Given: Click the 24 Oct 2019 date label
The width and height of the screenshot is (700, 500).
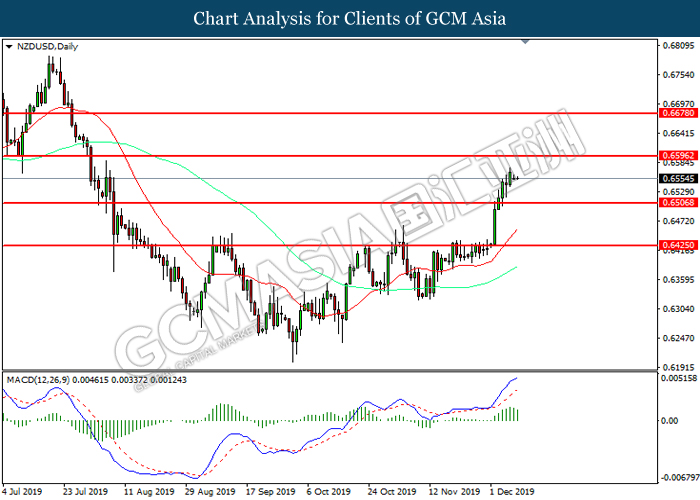Looking at the screenshot, I should pos(392,492).
